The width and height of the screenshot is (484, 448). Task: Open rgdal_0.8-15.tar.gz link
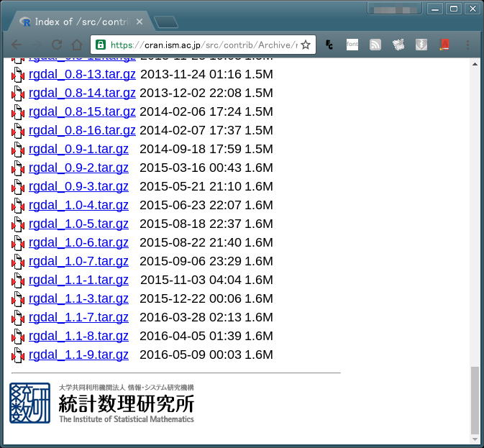[82, 111]
